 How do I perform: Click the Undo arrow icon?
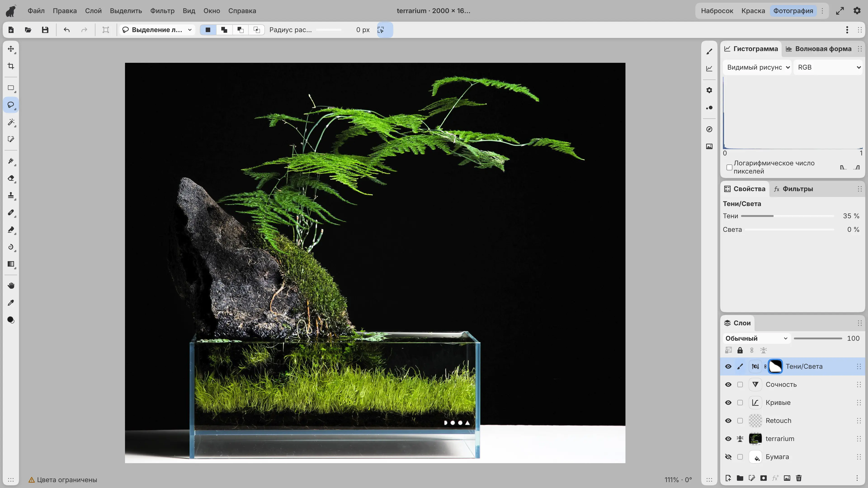pos(67,30)
